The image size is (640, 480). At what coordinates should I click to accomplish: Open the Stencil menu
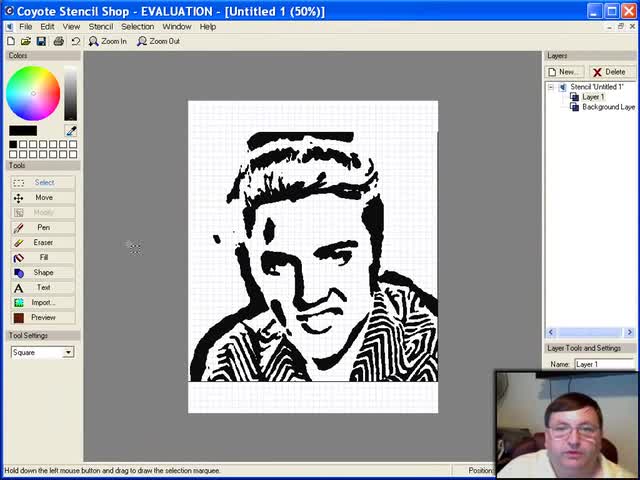coord(100,26)
